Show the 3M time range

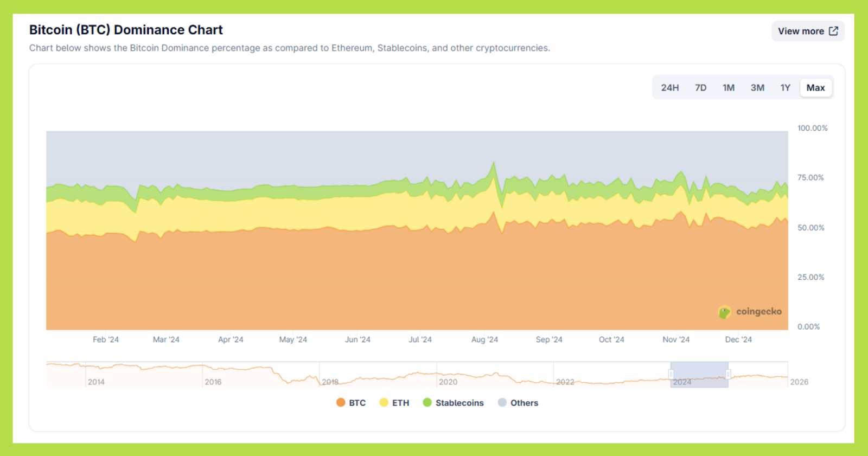757,88
